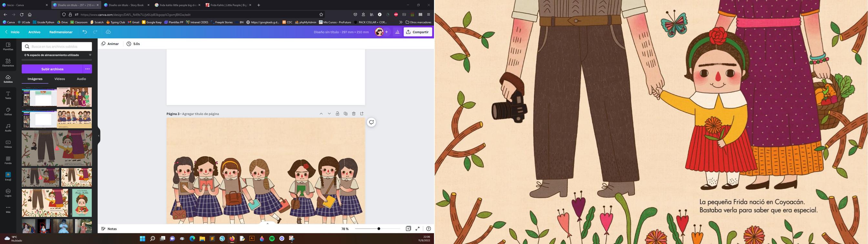
Task: Open the Redimensionar menu
Action: pos(61,32)
